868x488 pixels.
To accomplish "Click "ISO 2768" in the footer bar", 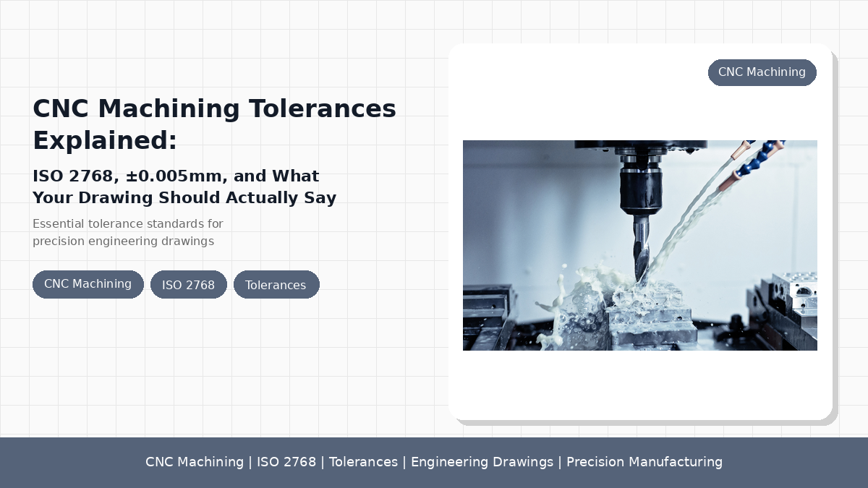I will [286, 462].
